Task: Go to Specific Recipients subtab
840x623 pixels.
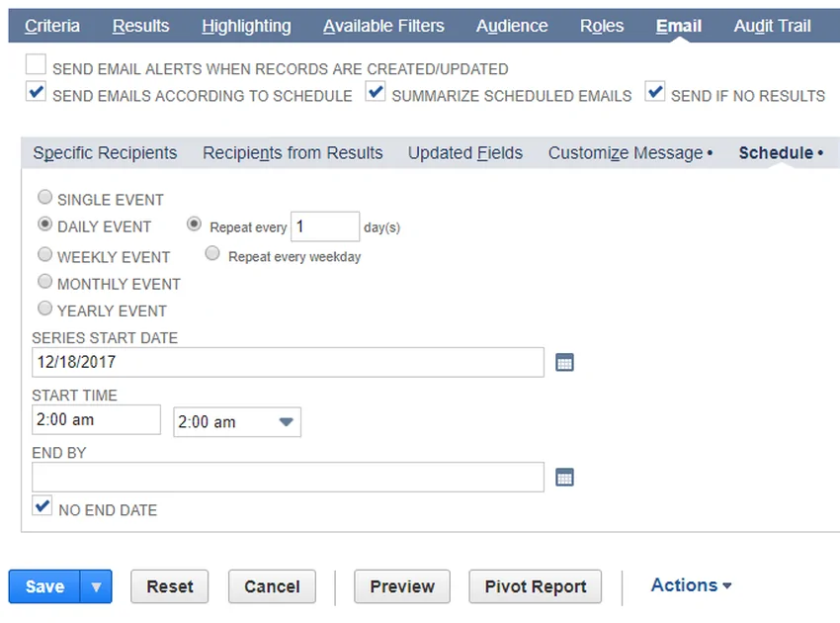Action: [105, 153]
